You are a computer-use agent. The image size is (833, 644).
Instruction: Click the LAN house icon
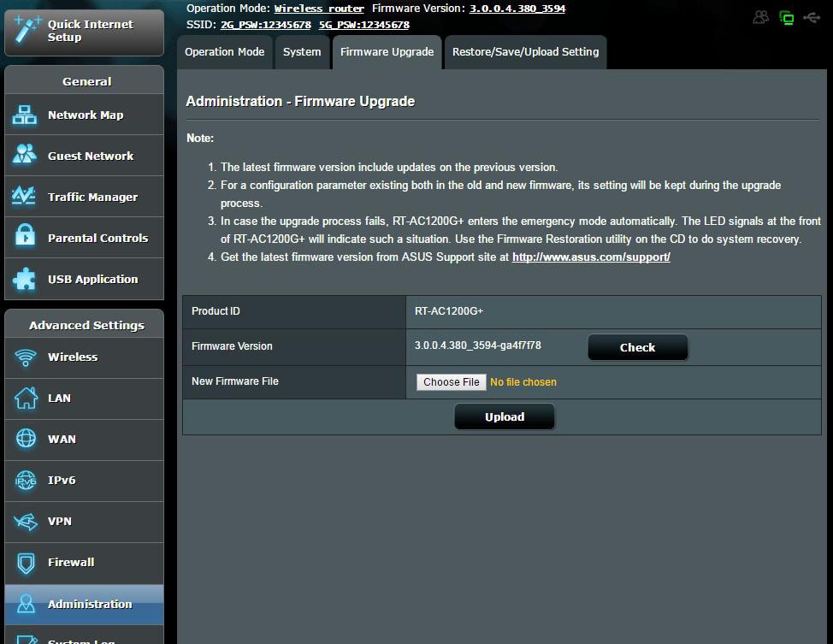[x=26, y=398]
